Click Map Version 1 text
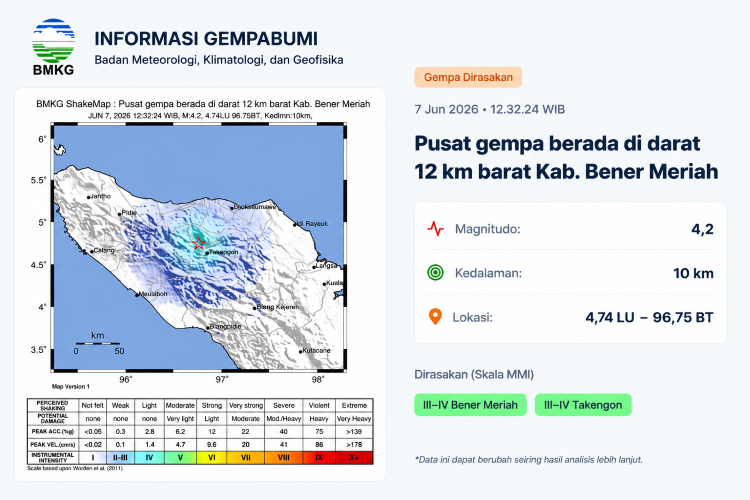750x500 pixels. pyautogui.click(x=71, y=386)
